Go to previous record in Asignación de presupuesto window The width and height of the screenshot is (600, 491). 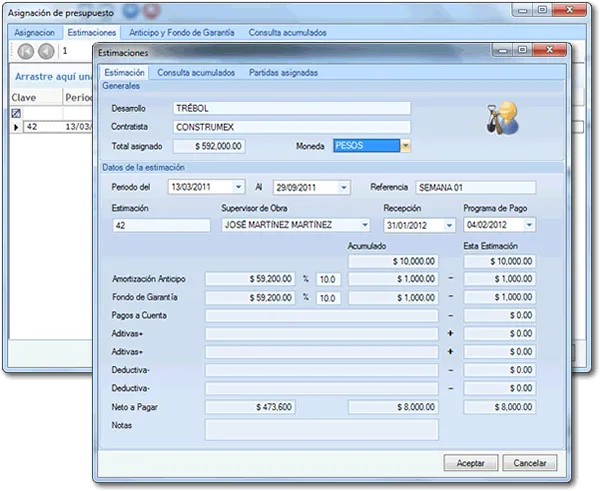46,51
